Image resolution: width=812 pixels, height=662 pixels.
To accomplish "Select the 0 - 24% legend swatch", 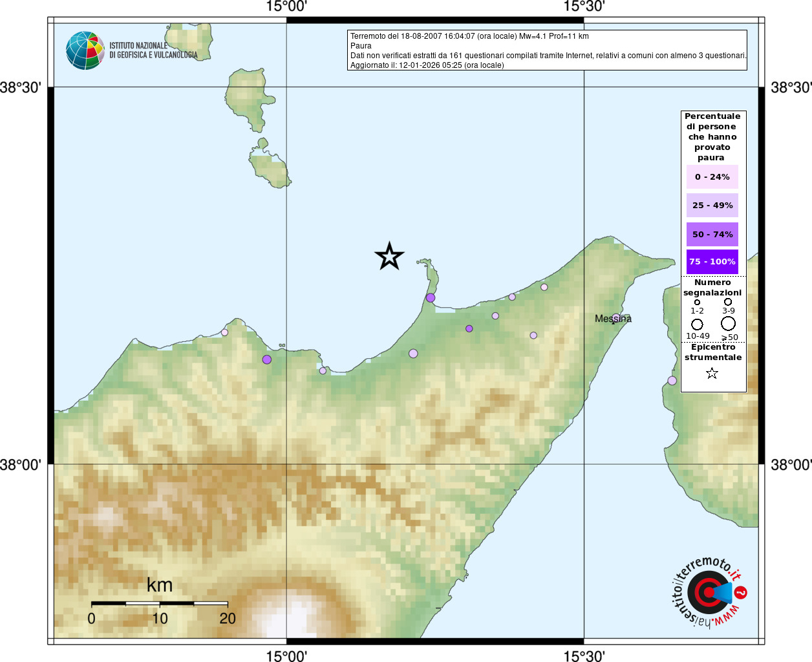I will (x=712, y=176).
